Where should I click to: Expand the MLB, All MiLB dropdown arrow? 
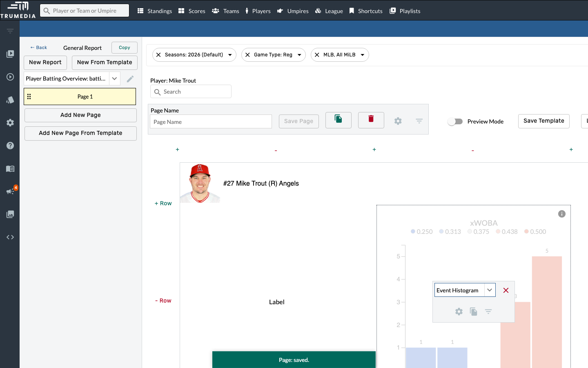363,55
